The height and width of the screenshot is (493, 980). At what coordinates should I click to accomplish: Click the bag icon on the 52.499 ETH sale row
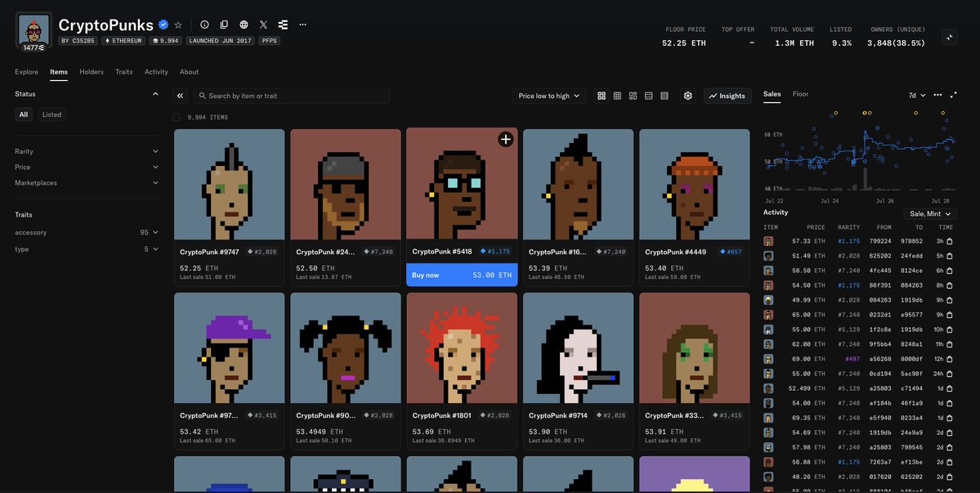949,388
